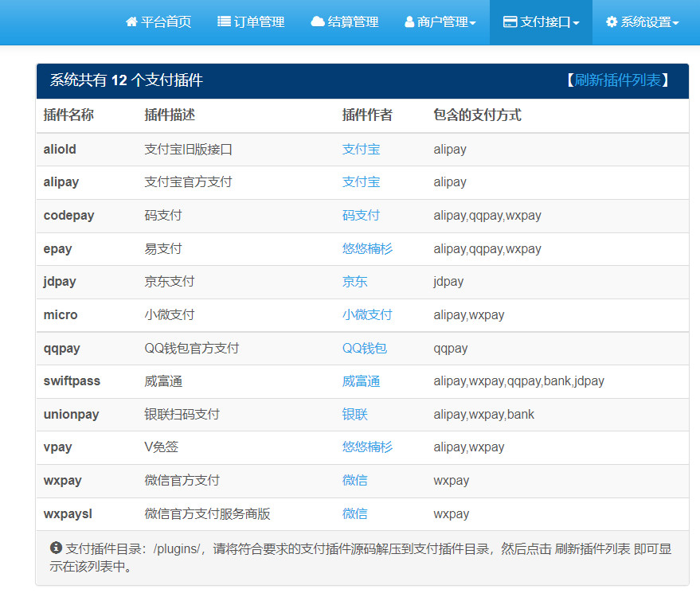Image resolution: width=700 pixels, height=593 pixels.
Task: Click the V免签 description
Action: tap(161, 447)
